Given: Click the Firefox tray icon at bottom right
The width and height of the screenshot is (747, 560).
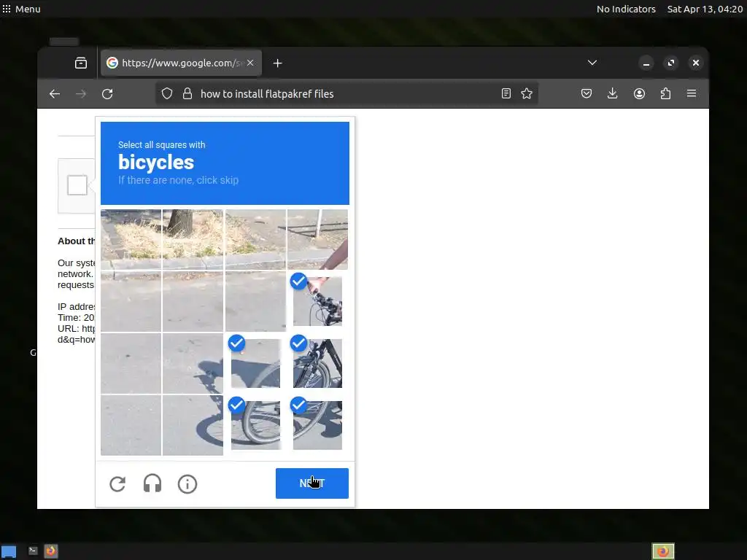Looking at the screenshot, I should click(x=663, y=551).
